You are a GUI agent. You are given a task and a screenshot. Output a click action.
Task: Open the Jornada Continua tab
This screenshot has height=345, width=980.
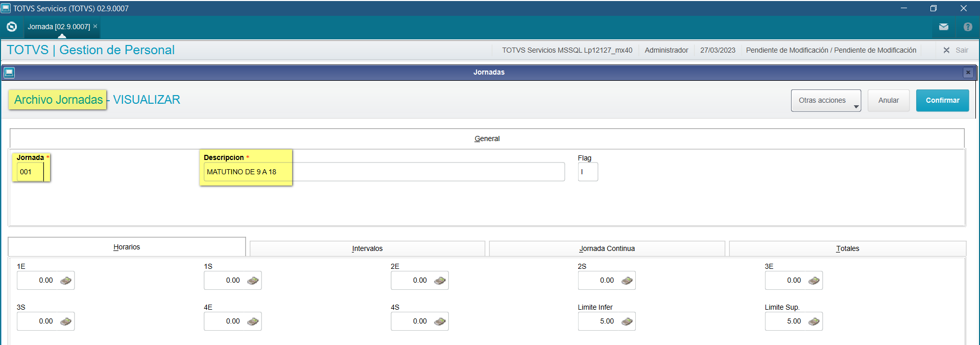tap(607, 249)
